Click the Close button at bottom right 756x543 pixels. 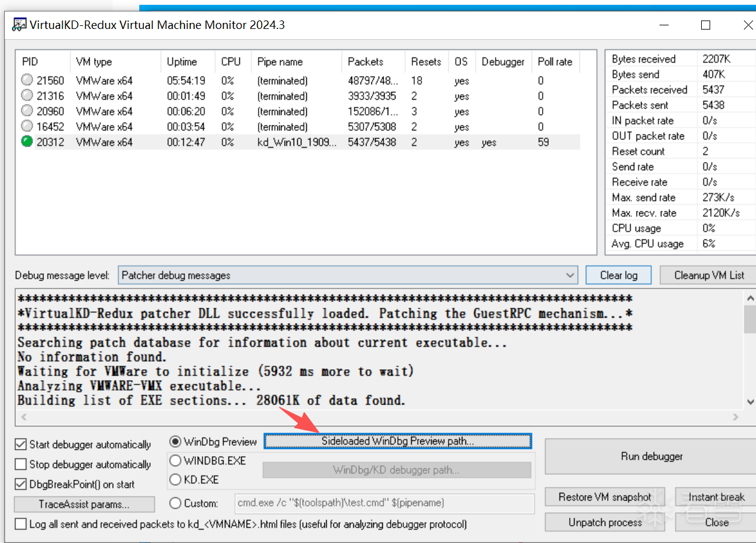[716, 522]
